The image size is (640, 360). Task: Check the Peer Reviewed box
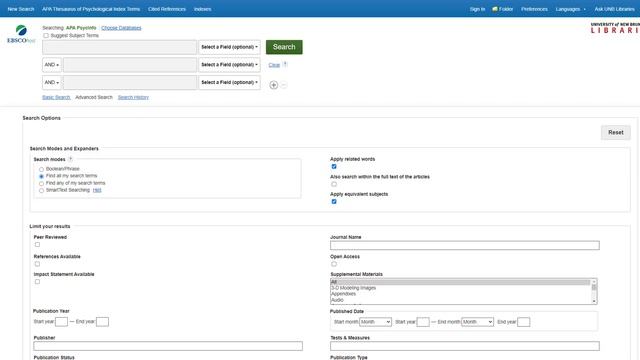point(37,244)
